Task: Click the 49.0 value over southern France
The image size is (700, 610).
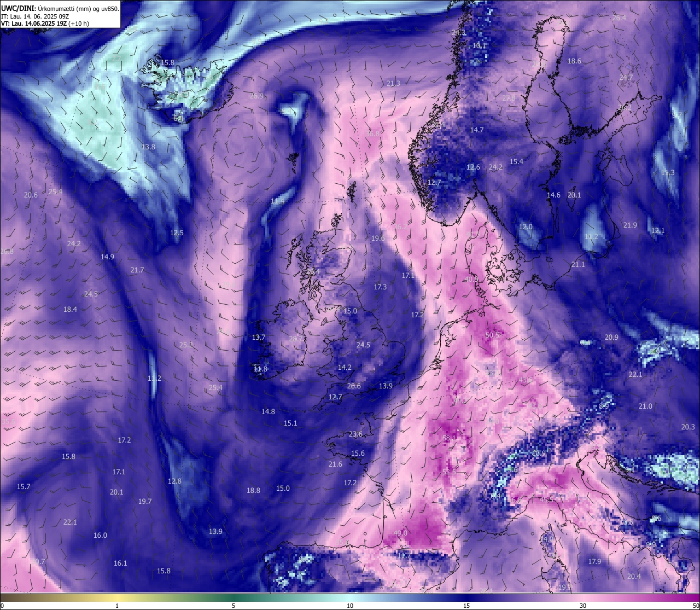Action: [400, 533]
